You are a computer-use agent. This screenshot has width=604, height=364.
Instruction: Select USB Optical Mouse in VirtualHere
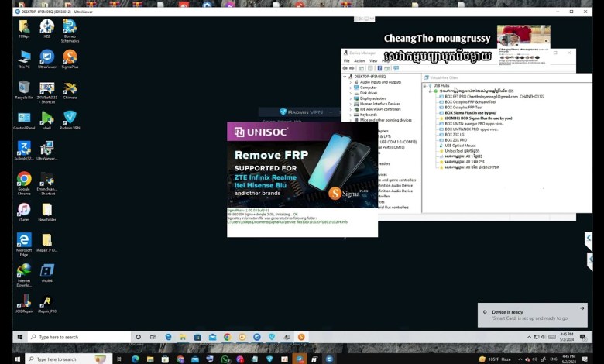(x=460, y=145)
